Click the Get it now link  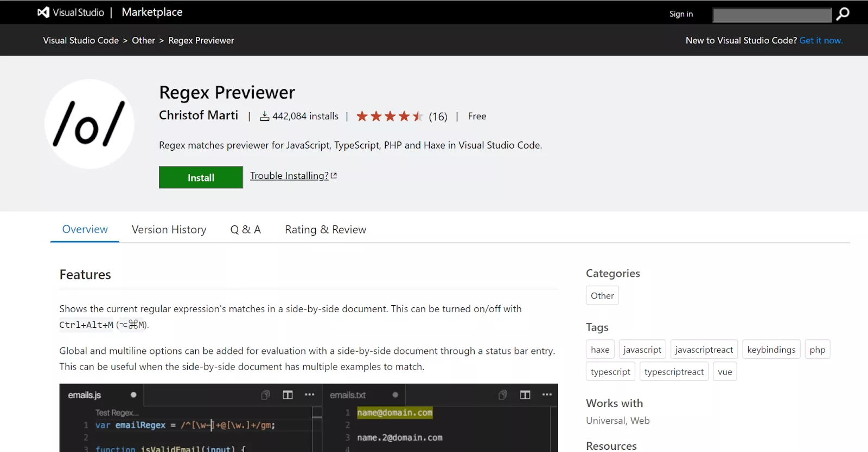[821, 41]
